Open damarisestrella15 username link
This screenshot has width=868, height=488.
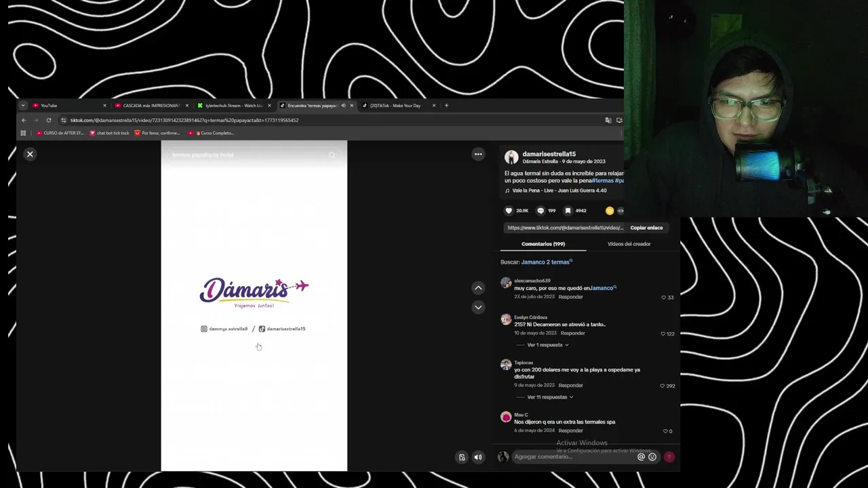point(549,154)
